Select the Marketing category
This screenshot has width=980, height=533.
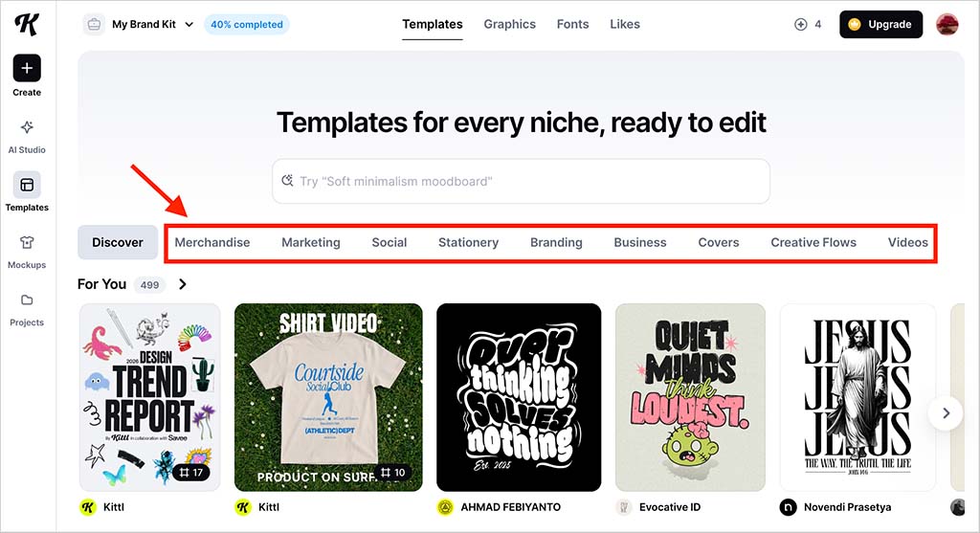click(x=311, y=242)
